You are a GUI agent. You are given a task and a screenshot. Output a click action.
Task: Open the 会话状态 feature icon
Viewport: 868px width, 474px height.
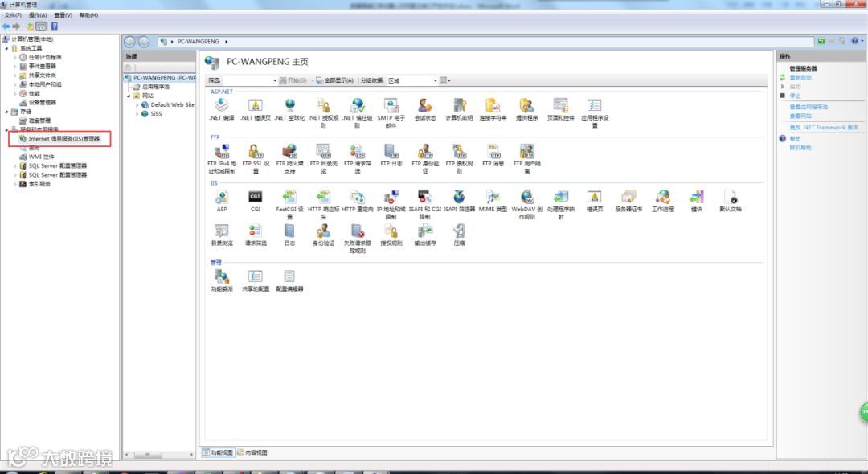coord(425,105)
